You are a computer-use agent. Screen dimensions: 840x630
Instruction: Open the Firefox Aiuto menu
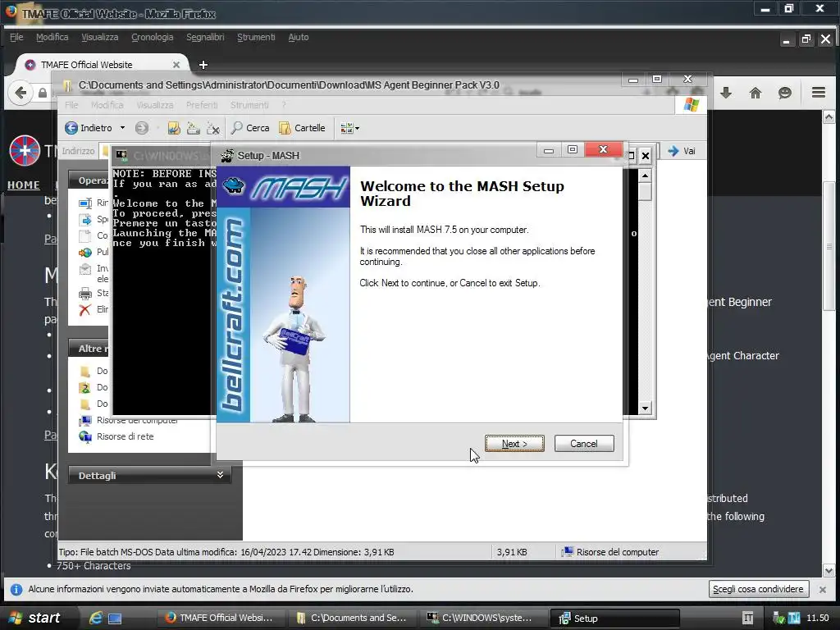[299, 37]
